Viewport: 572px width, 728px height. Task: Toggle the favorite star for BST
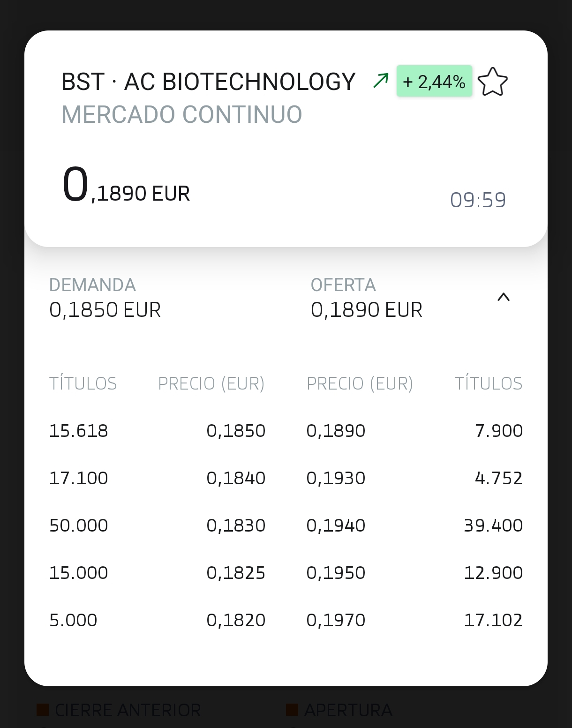[x=492, y=82]
